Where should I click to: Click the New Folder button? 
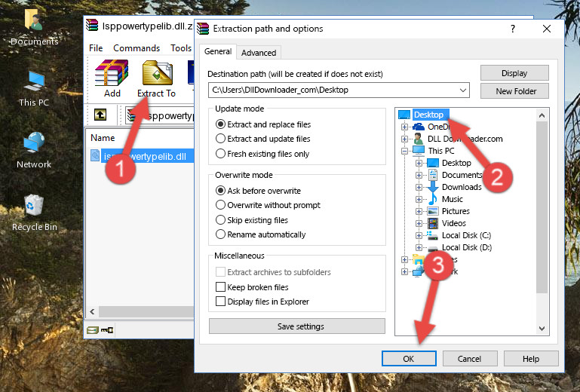514,91
